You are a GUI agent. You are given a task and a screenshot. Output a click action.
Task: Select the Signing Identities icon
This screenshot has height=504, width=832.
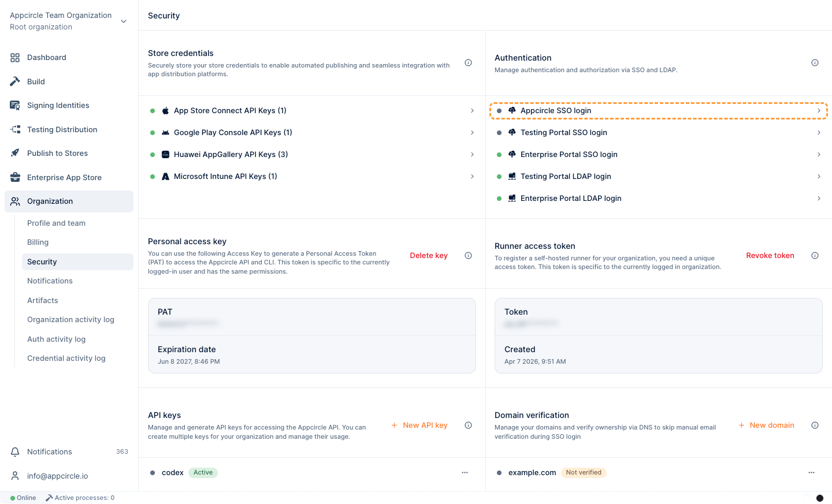point(15,106)
